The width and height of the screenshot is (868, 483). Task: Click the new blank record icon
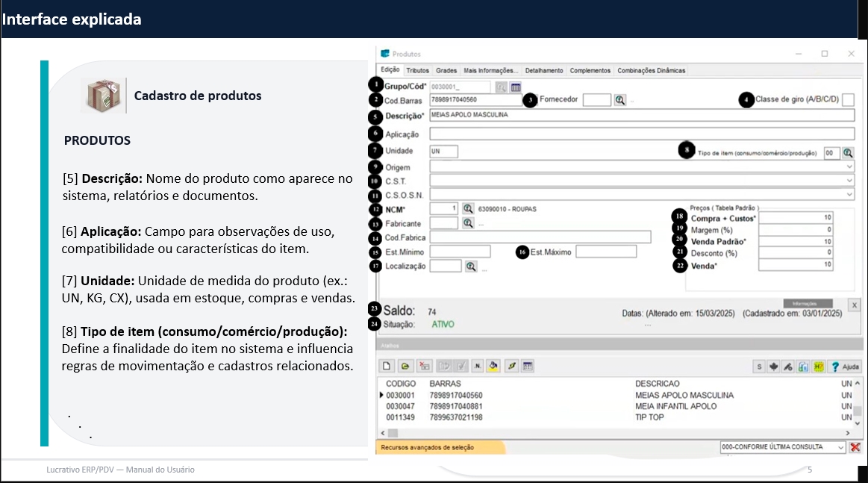387,367
